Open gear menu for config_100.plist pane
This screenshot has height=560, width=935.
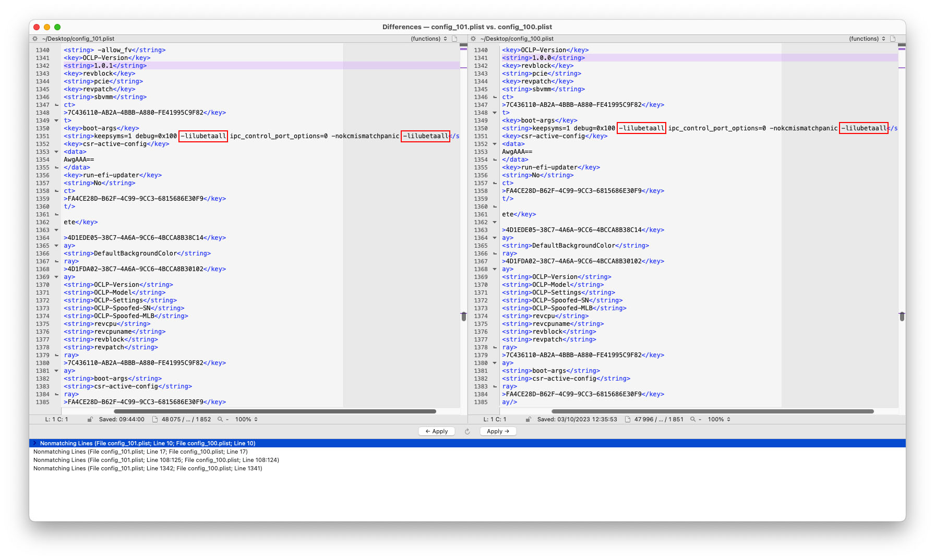tap(473, 39)
